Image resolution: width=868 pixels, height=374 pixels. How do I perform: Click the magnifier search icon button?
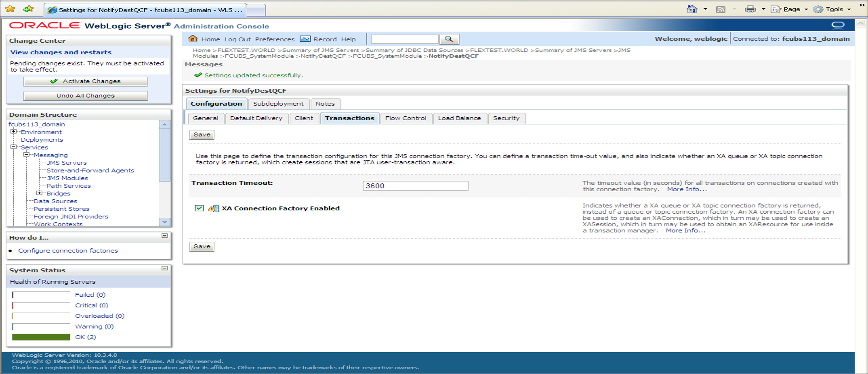coord(449,39)
